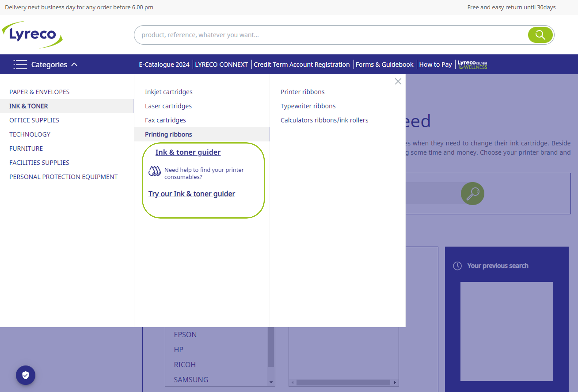This screenshot has width=578, height=392.
Task: Select EPSON in brand list
Action: click(x=185, y=334)
